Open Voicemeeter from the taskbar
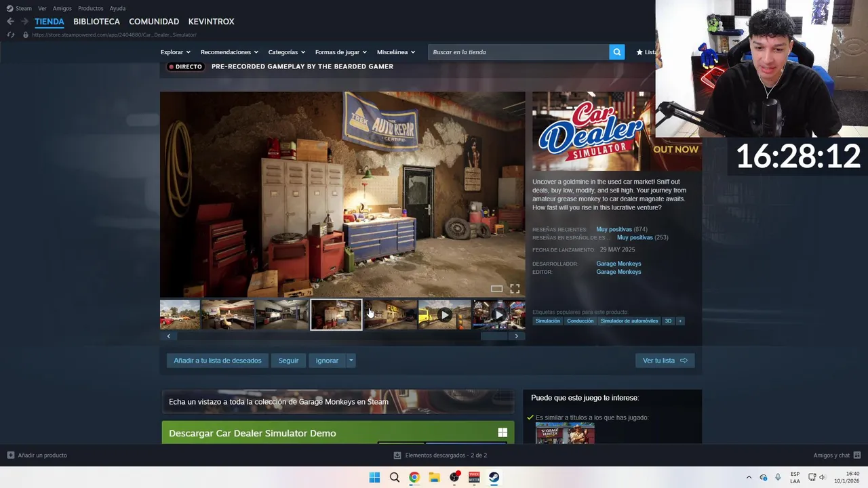The width and height of the screenshot is (868, 488). [x=474, y=477]
